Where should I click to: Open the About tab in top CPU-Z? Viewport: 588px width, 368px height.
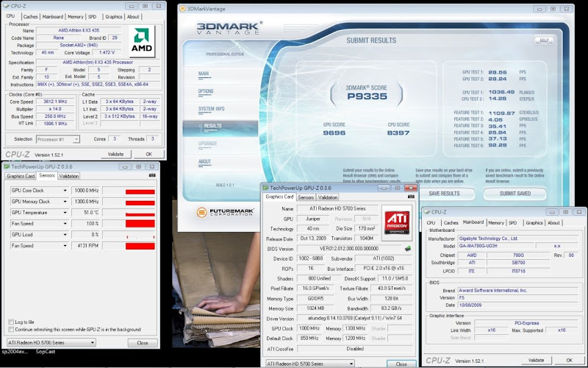point(133,16)
